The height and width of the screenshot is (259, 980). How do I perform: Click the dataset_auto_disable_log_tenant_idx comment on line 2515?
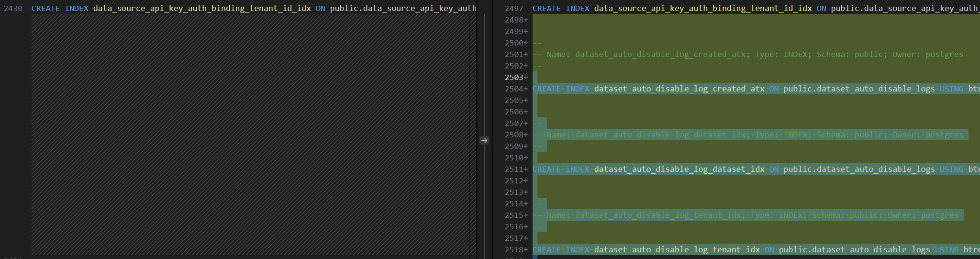tap(658, 215)
